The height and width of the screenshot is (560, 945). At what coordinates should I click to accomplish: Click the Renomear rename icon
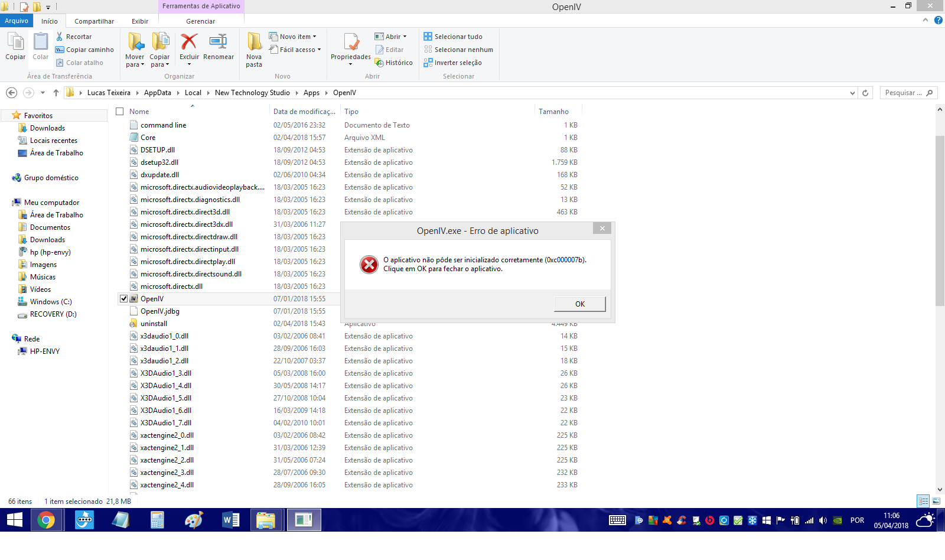tap(218, 43)
